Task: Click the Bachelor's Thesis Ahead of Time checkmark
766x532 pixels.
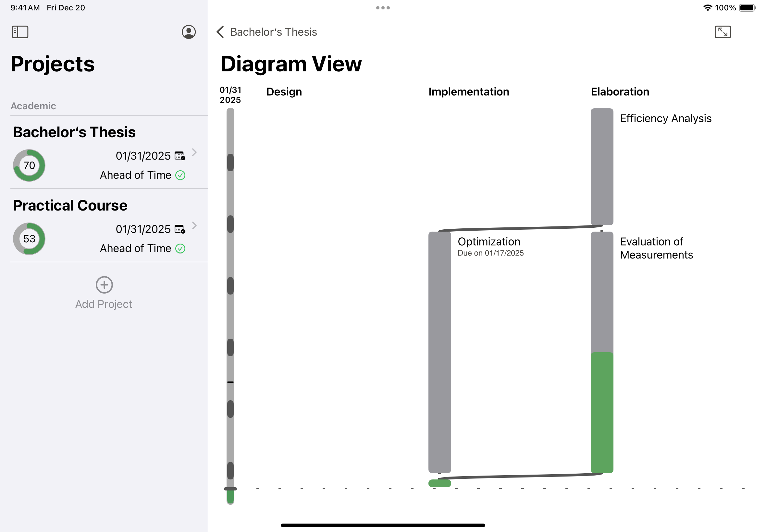Action: click(x=180, y=175)
